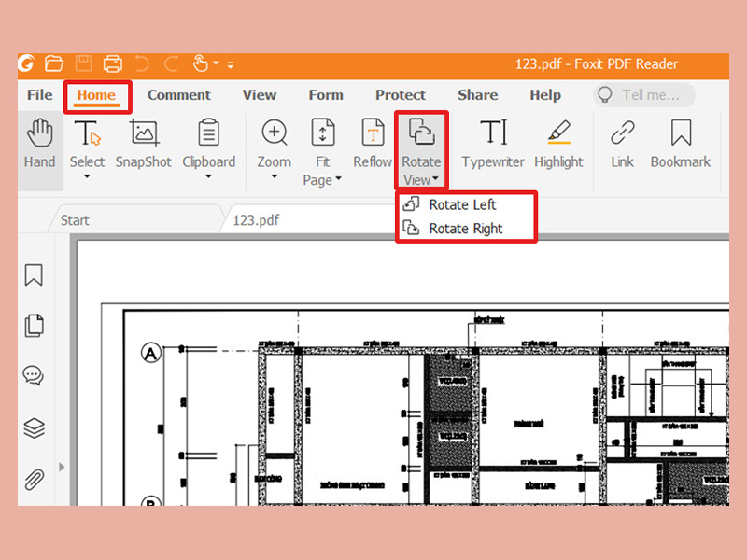Viewport: 747px width, 560px height.
Task: Click the Print icon in title bar
Action: point(113,64)
